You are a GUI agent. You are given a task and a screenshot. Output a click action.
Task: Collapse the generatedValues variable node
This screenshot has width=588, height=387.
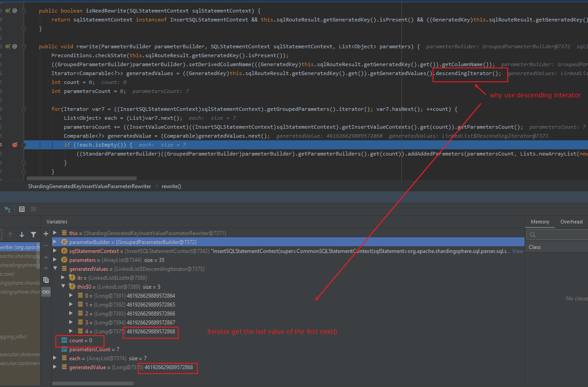(55, 269)
